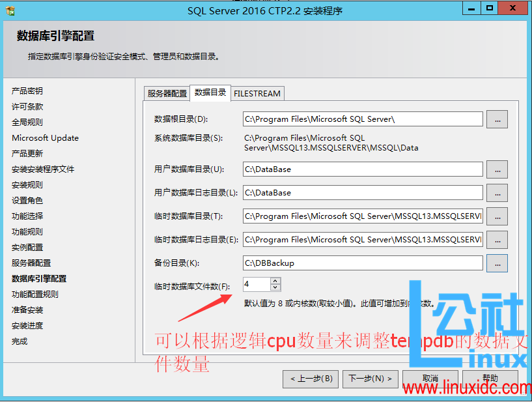Viewport: 532px width, 404px height.
Task: Select the 数据目录 tab
Action: click(x=210, y=93)
